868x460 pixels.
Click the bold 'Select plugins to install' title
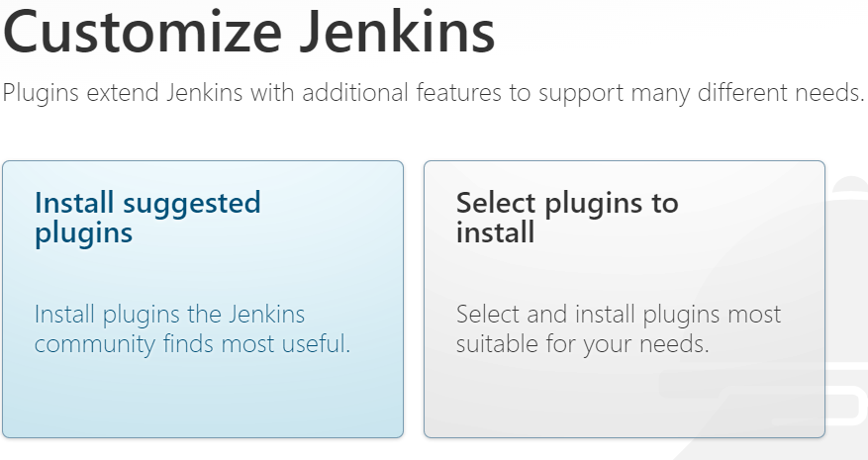click(x=567, y=218)
